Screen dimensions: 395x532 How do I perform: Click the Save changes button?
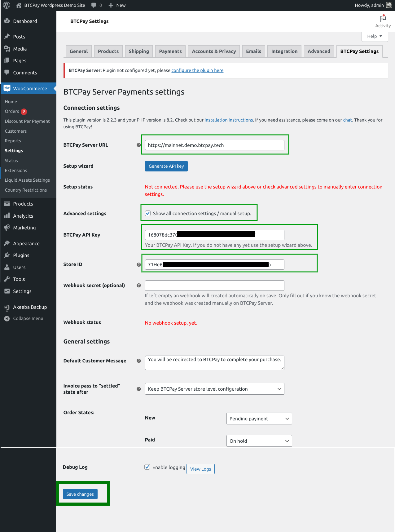pos(80,494)
